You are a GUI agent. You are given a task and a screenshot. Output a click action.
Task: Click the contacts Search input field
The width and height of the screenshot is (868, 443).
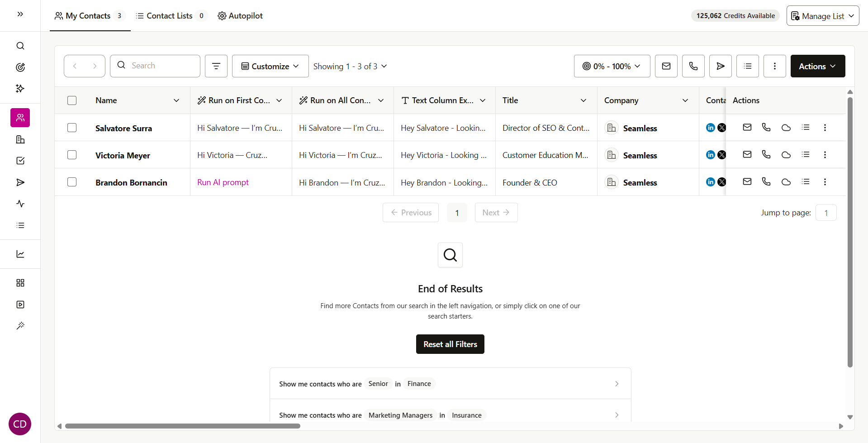(x=155, y=66)
